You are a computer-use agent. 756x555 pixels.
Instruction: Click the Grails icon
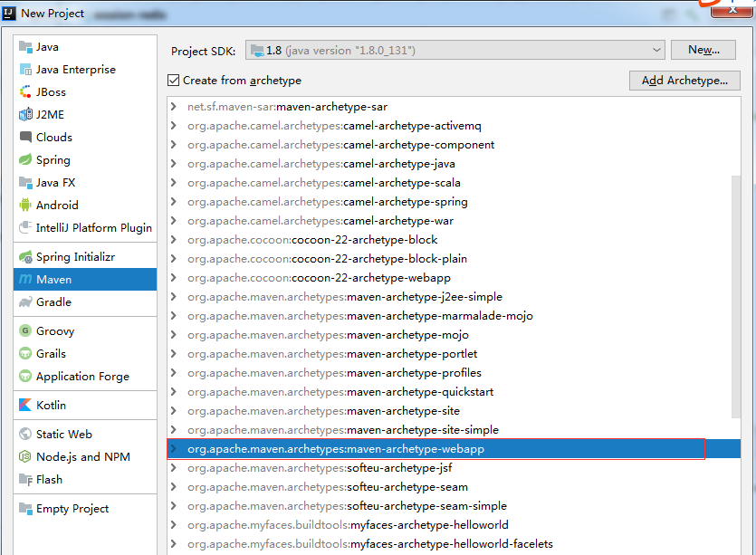[x=25, y=353]
